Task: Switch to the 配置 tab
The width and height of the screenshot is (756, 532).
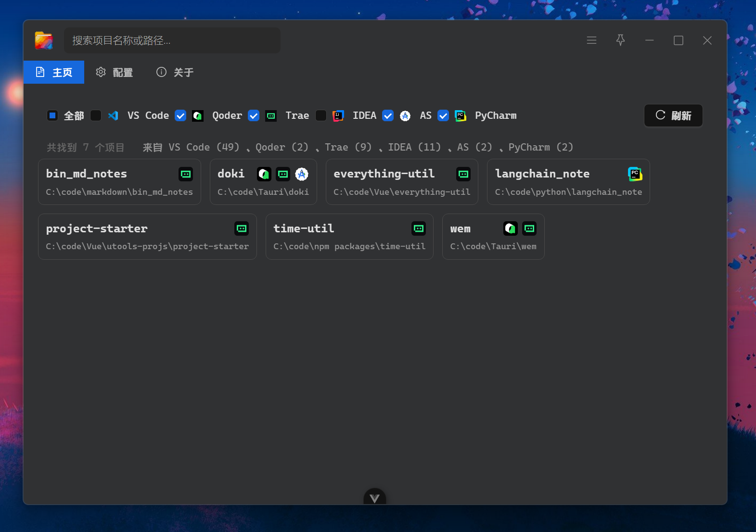Action: (x=115, y=72)
